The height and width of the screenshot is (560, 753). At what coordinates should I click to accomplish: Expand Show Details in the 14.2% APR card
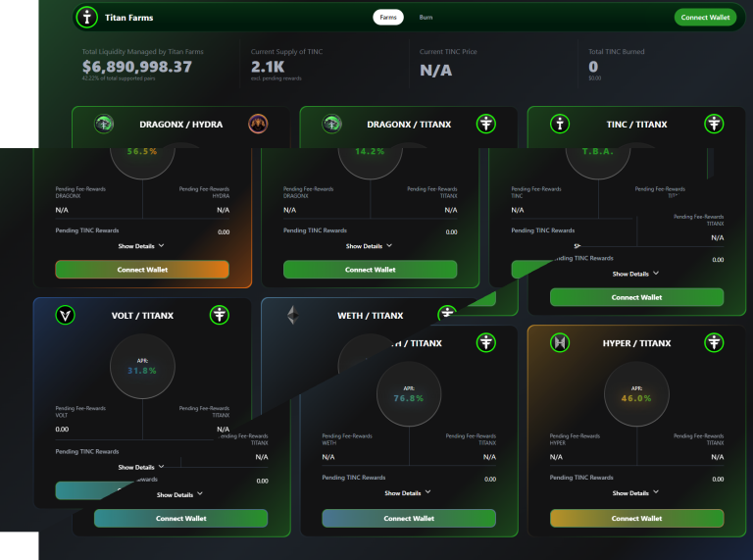(x=369, y=246)
